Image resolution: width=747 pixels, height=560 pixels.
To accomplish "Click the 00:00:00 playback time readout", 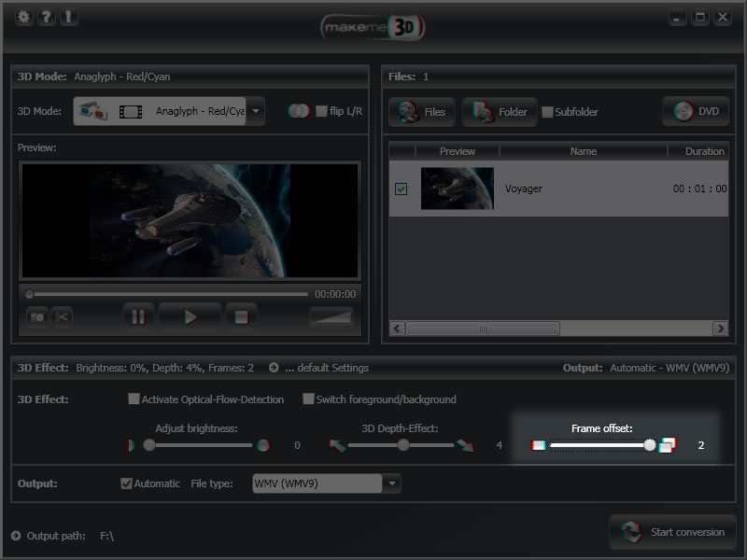I will click(335, 294).
